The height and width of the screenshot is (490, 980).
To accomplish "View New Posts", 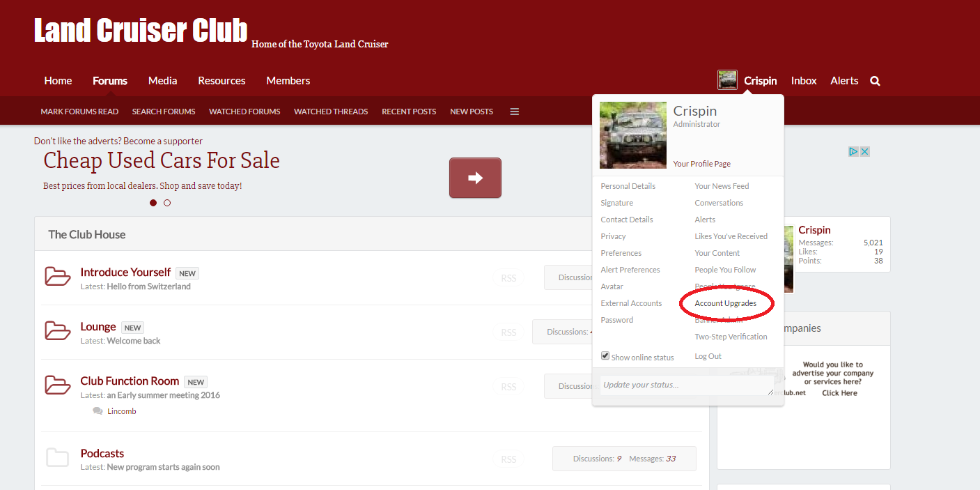I will 472,112.
